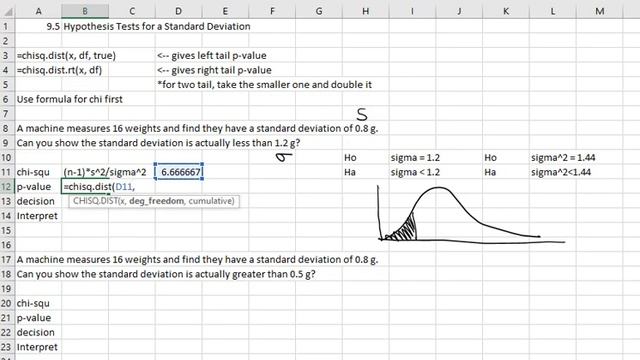Click 'decision' label in row 22
The height and width of the screenshot is (360, 640).
click(x=36, y=332)
